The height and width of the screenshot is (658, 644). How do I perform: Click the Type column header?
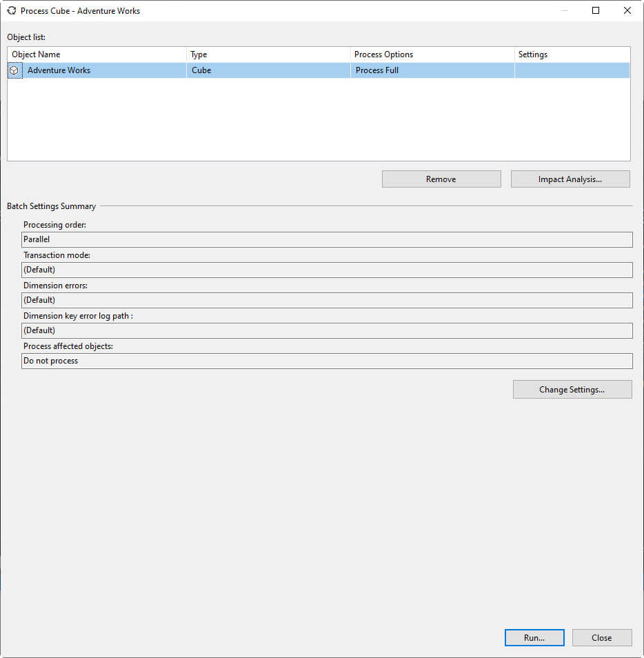coord(268,54)
